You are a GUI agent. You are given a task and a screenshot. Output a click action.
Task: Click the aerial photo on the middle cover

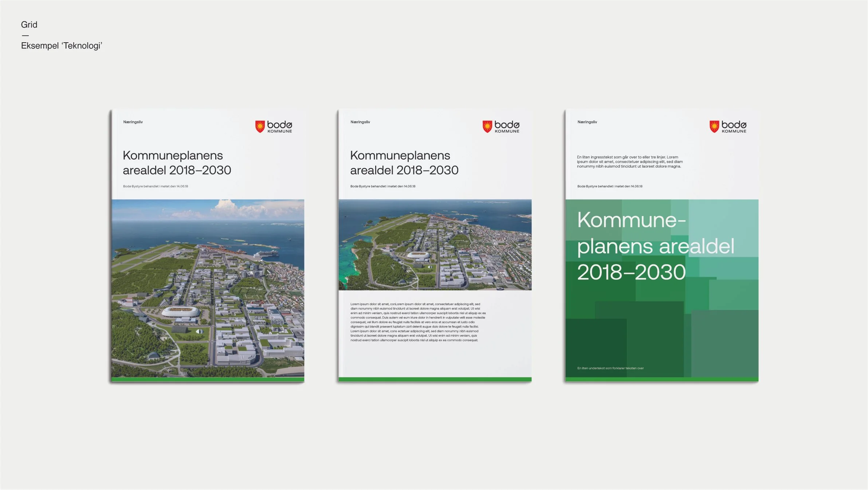[435, 245]
